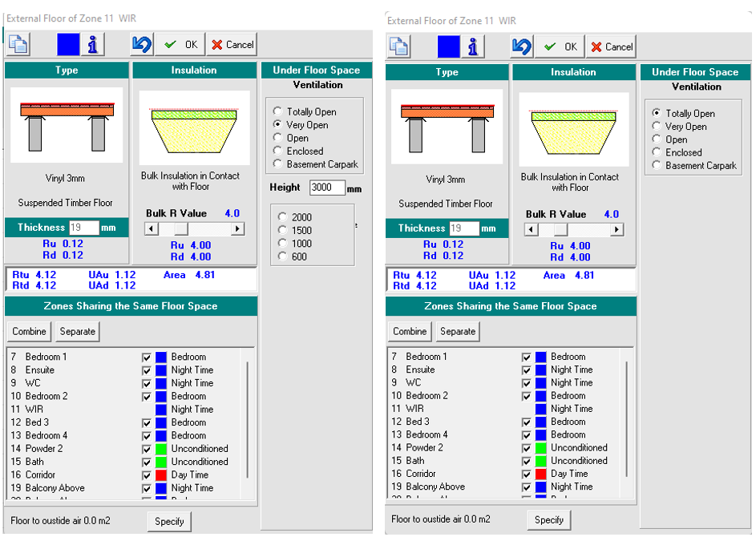
Task: Click suspended timber floor type image, left dialog
Action: tap(67, 124)
